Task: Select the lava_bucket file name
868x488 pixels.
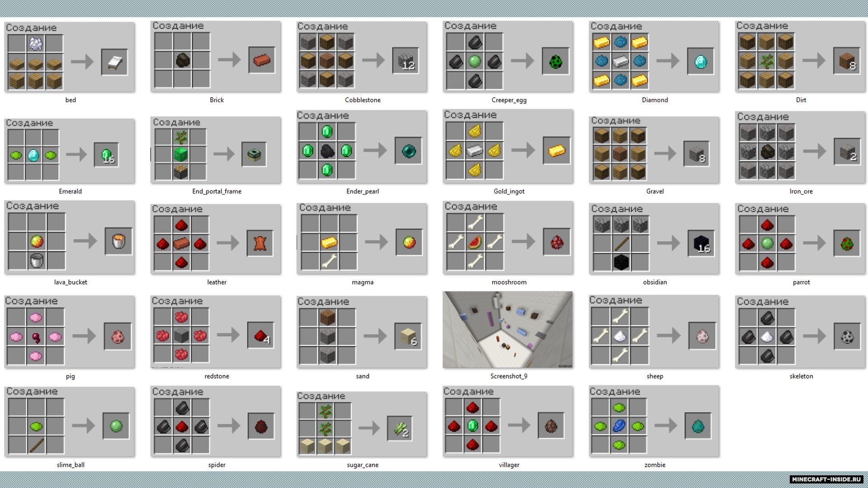Action: pos(70,282)
